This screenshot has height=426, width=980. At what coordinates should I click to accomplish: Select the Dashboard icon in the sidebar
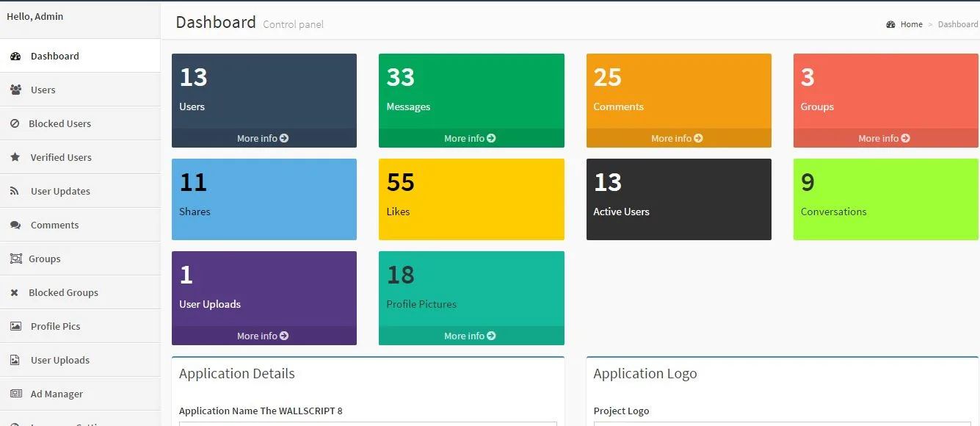(17, 56)
